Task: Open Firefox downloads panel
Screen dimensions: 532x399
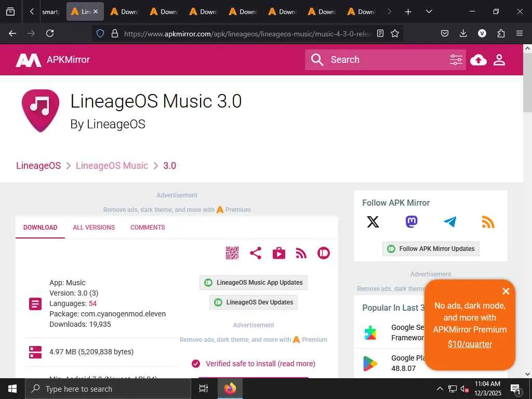Action: (x=463, y=33)
